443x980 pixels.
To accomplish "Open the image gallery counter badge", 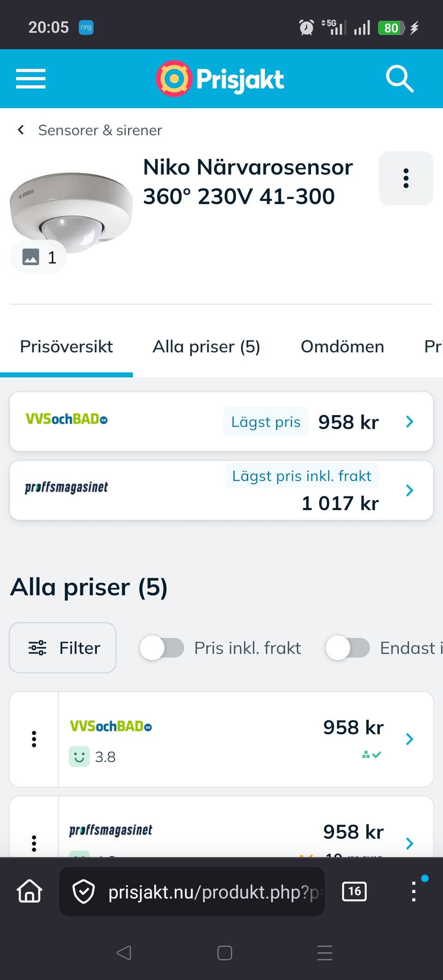I will (x=39, y=257).
